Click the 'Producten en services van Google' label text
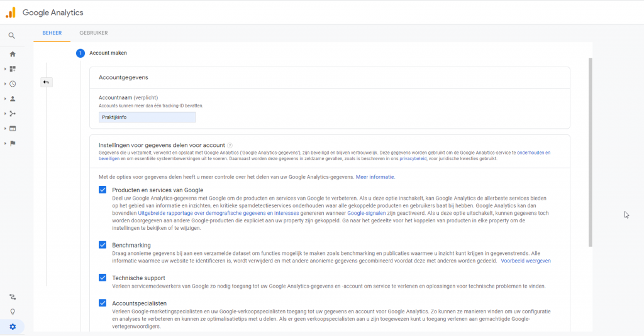Viewport: 644px width, 336px height. tap(158, 190)
